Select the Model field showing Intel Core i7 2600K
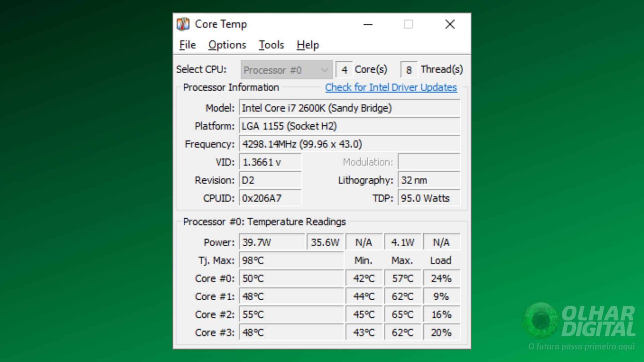This screenshot has height=362, width=644. (x=350, y=108)
